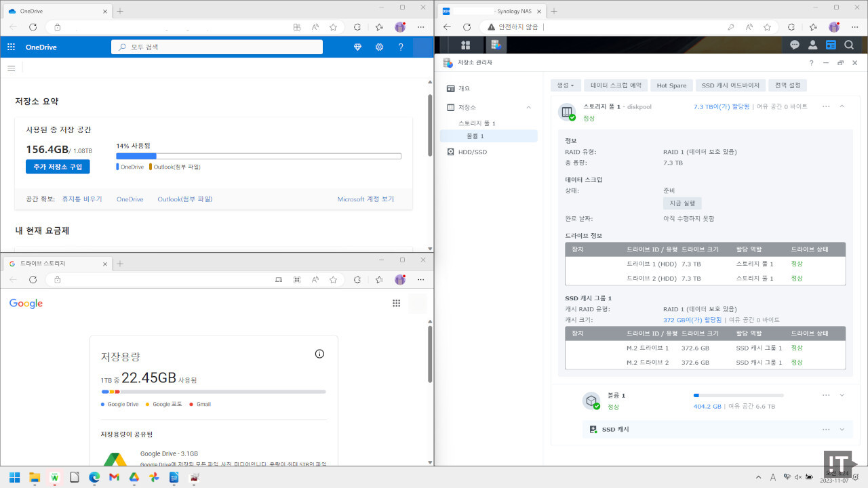This screenshot has height=488, width=868.
Task: Open the OneDrive app launcher grid
Action: click(x=11, y=47)
